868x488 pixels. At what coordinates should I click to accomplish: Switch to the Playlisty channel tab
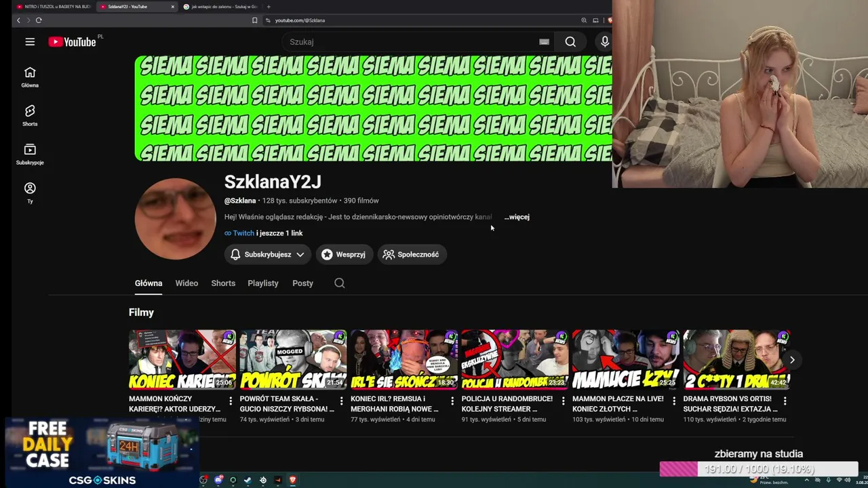click(x=263, y=283)
